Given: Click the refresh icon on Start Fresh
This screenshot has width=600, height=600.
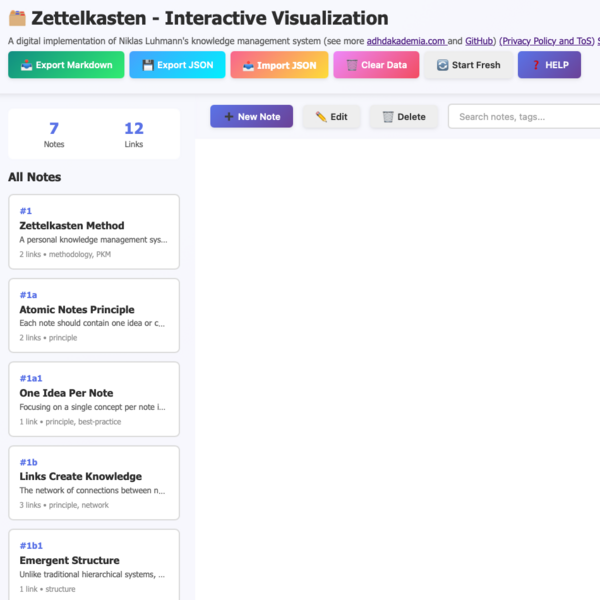Looking at the screenshot, I should [x=443, y=65].
